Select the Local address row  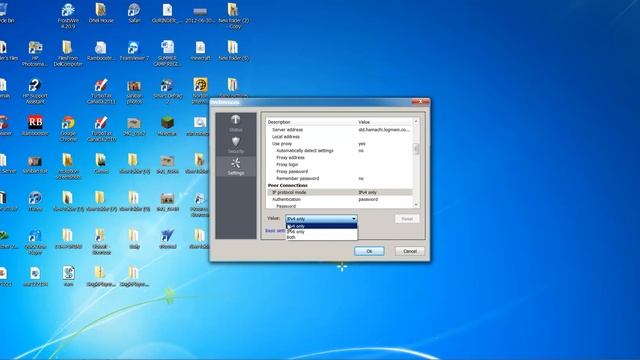pos(340,137)
